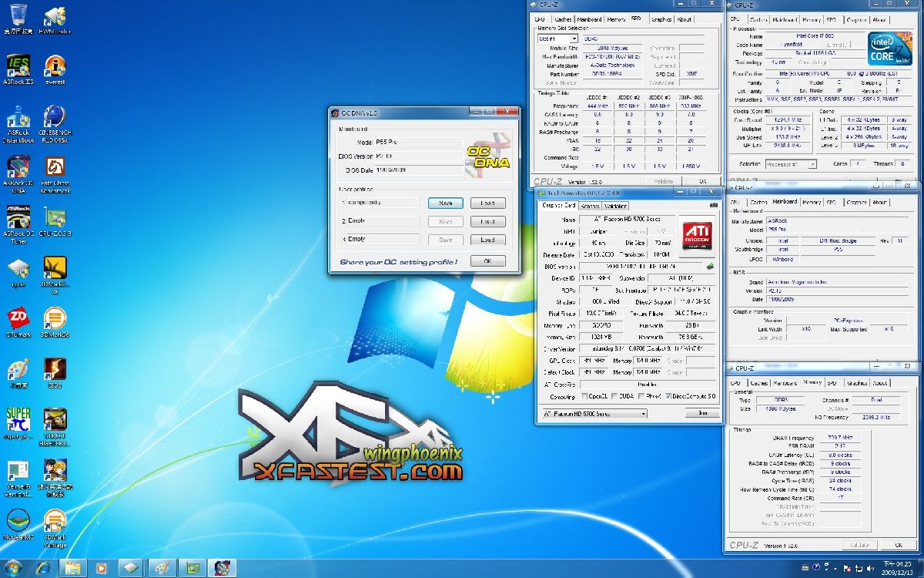Screen dimensions: 924x578
Task: Switch to Mainboard tab in SPD CPU-Z window
Action: coord(589,19)
